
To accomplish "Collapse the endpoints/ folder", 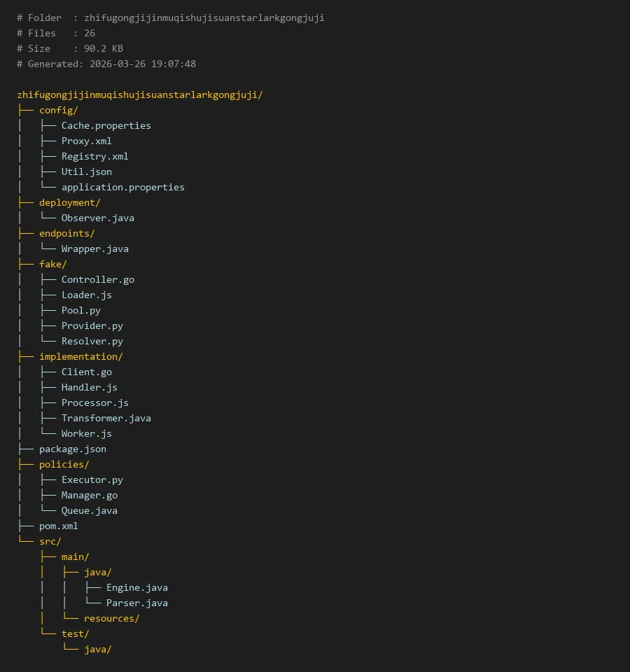I will (66, 233).
